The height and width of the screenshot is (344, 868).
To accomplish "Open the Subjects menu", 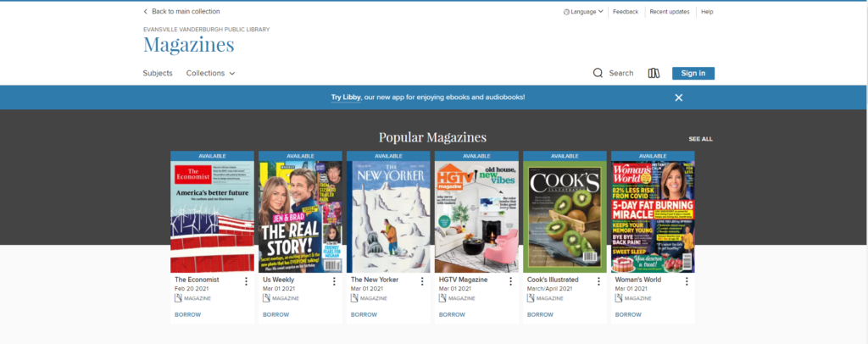I will pos(158,73).
